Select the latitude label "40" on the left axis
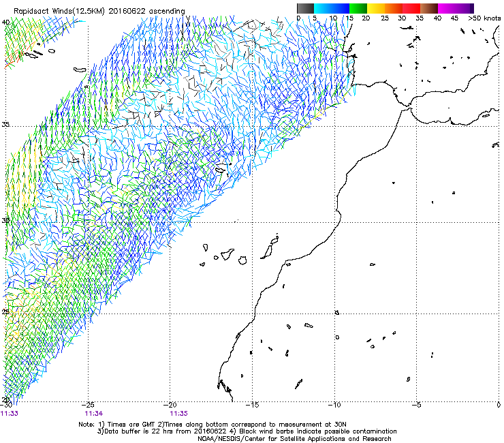Image resolution: width=504 pixels, height=443 pixels. [5, 22]
